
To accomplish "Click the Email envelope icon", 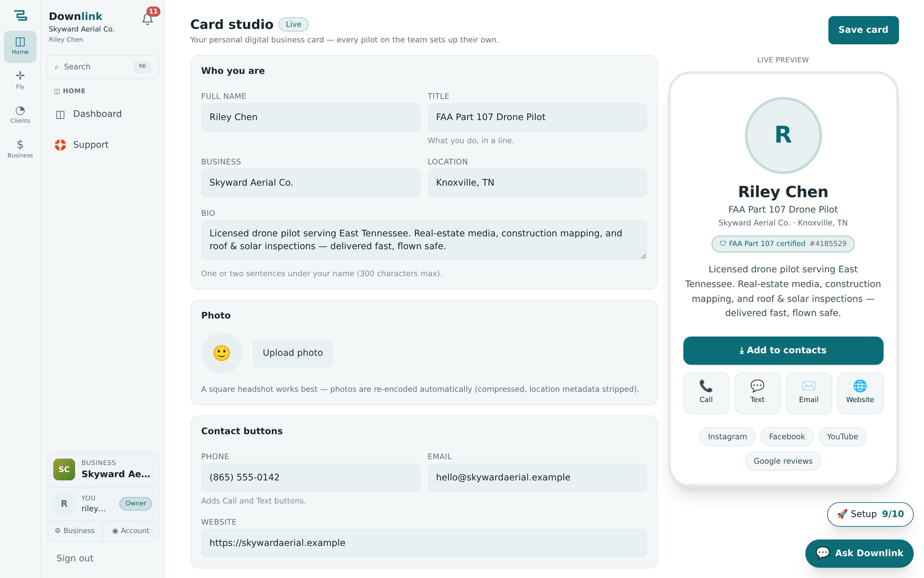I will click(808, 386).
